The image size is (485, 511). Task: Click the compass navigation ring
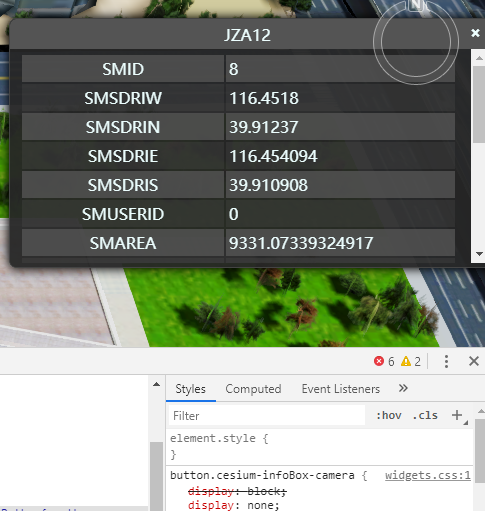[x=416, y=43]
